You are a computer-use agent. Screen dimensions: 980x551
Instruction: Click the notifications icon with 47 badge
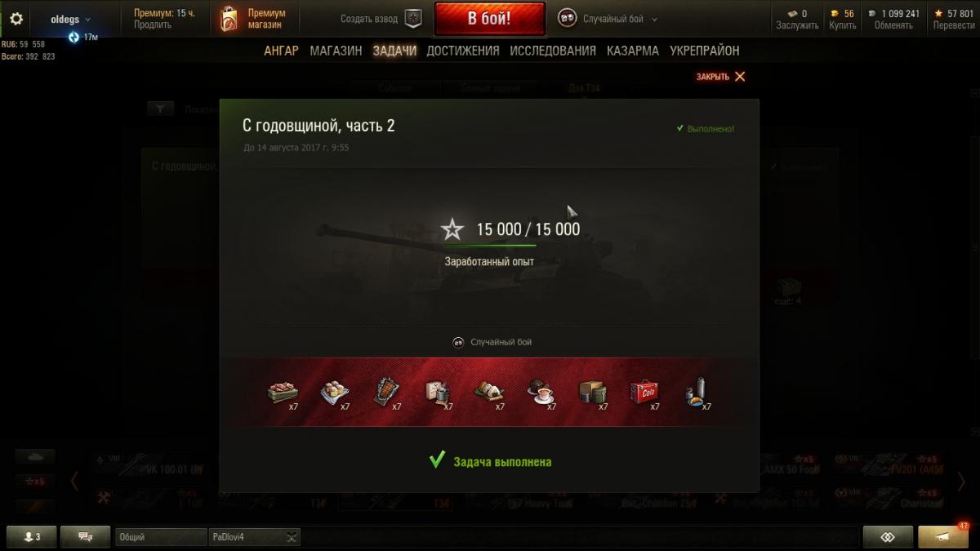[943, 536]
